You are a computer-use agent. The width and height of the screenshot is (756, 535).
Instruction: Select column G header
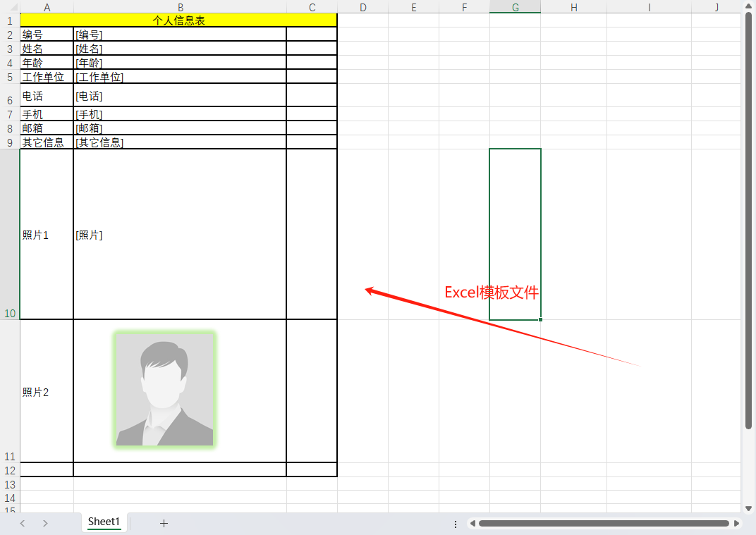tap(515, 7)
